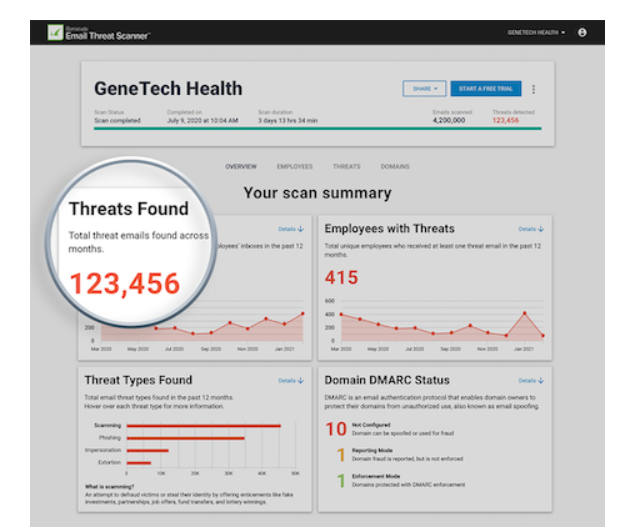The height and width of the screenshot is (532, 632).
Task: Click Start a Free Trial button
Action: pyautogui.click(x=485, y=89)
